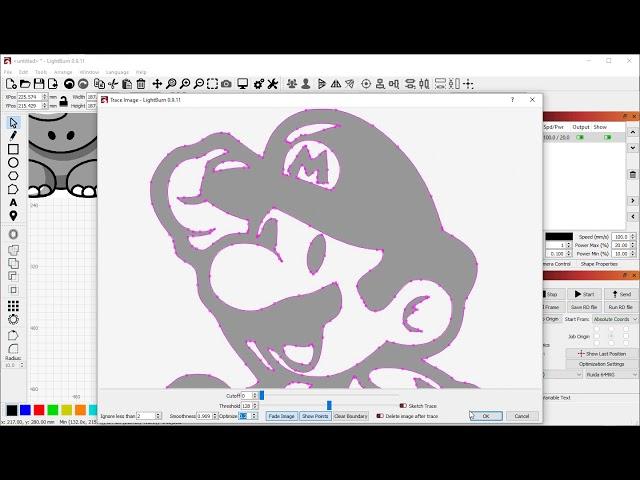Screen dimensions: 640x480
Task: Click the Zoom to page icon
Action: (x=171, y=84)
